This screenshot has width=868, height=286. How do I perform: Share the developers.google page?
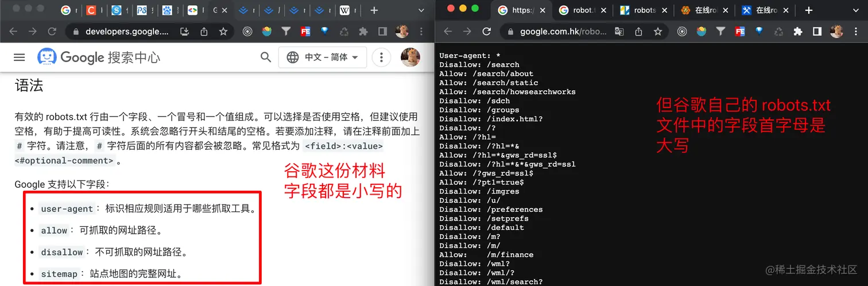pyautogui.click(x=204, y=32)
